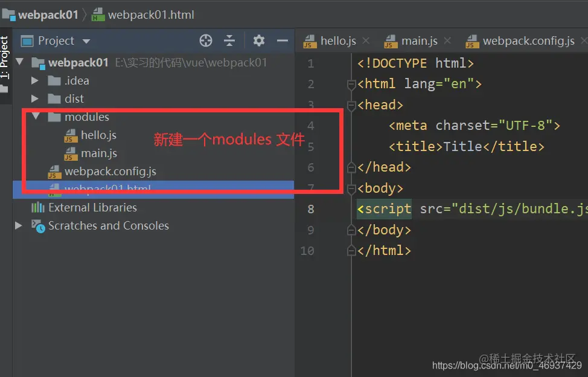Expand the dist folder arrow
The height and width of the screenshot is (377, 588).
(34, 98)
